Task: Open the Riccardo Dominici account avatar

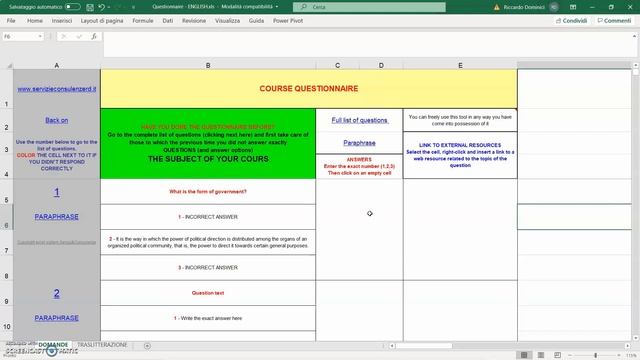Action: [x=553, y=7]
